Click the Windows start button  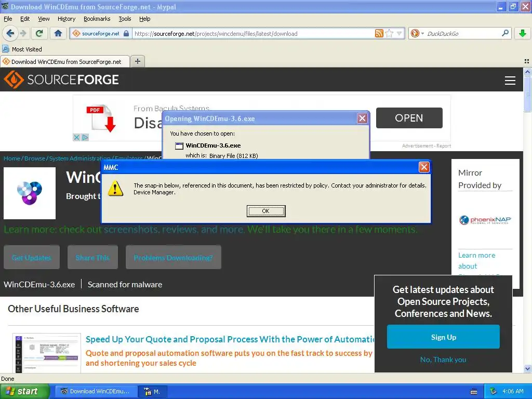click(24, 391)
